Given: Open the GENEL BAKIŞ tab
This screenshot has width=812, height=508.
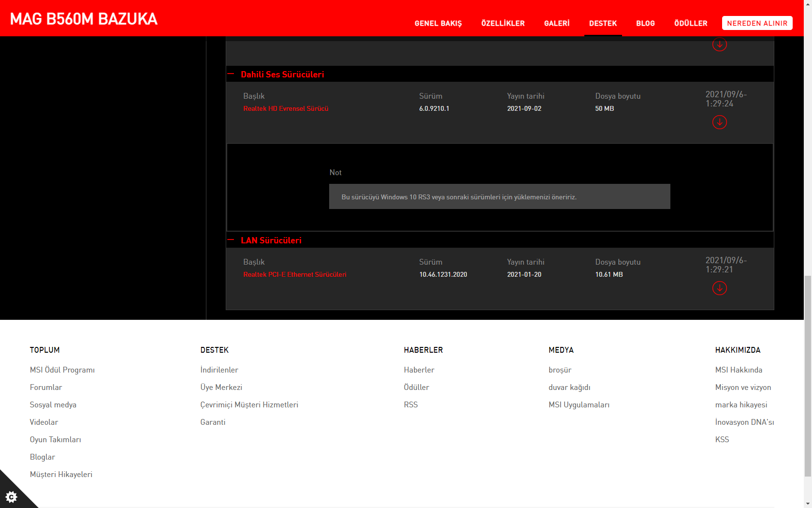Looking at the screenshot, I should tap(438, 23).
